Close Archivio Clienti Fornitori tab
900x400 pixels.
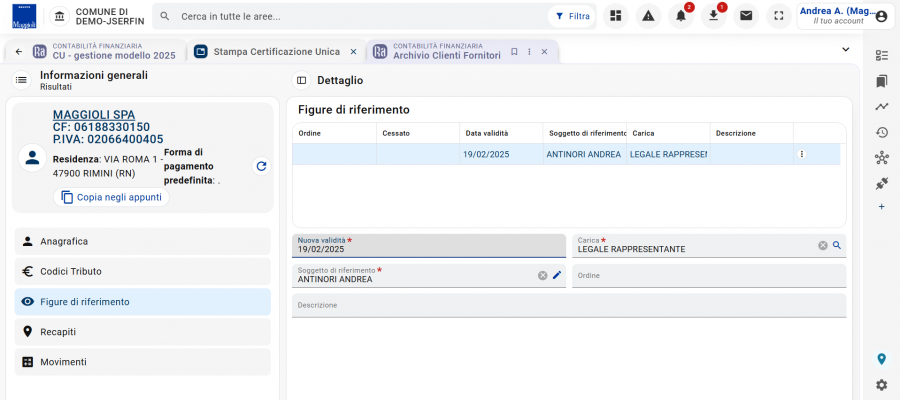click(544, 52)
